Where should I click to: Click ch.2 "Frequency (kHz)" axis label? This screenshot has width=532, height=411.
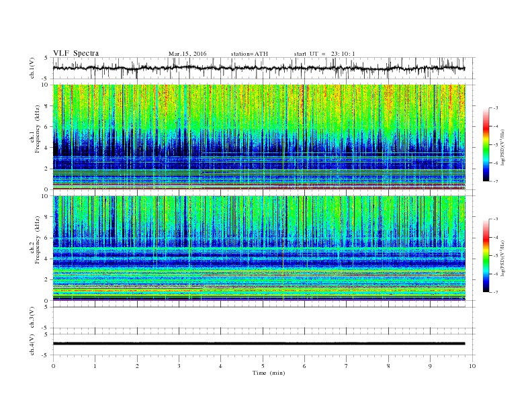coord(37,240)
